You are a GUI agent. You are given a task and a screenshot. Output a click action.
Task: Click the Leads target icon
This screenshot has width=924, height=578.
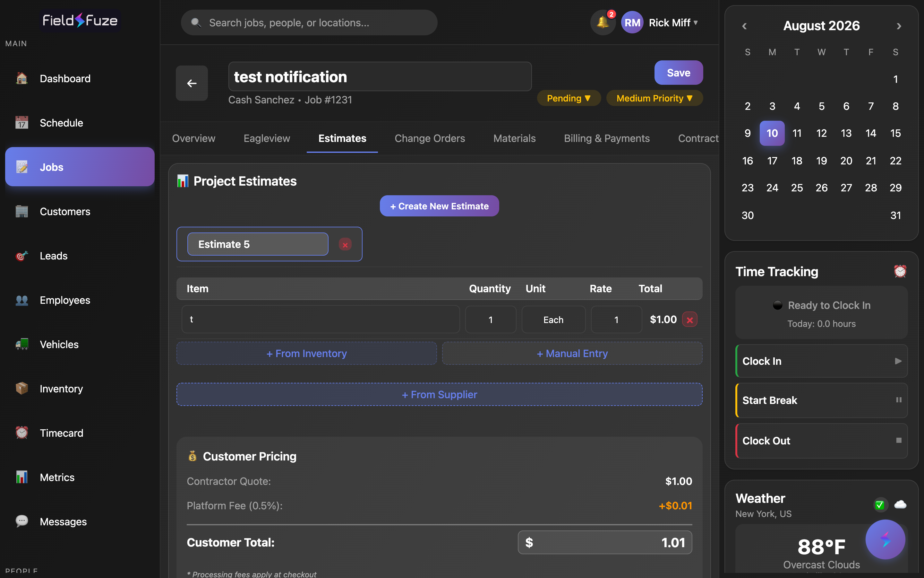point(22,256)
